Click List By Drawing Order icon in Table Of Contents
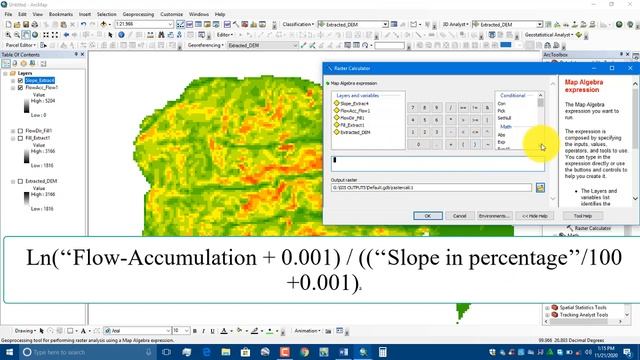 (6, 63)
